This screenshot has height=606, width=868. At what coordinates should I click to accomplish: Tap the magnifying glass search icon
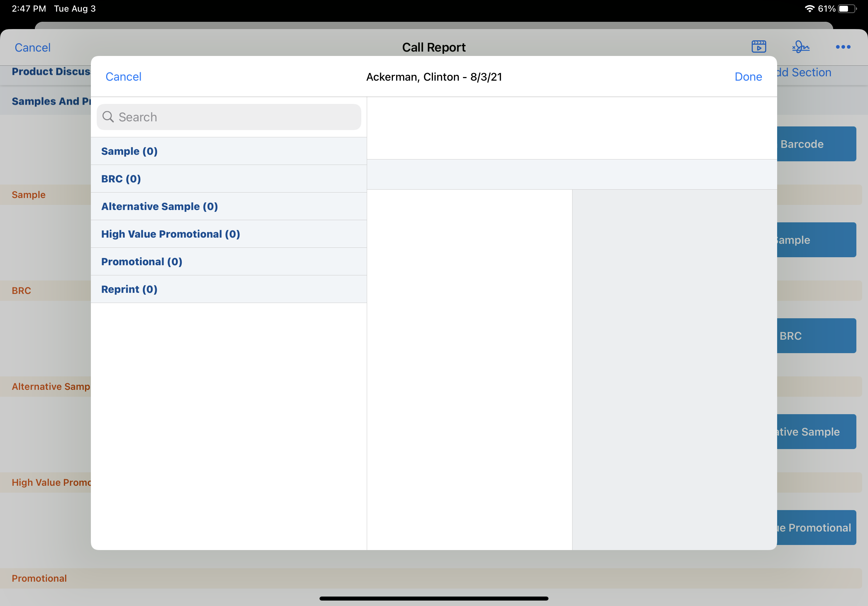[108, 117]
